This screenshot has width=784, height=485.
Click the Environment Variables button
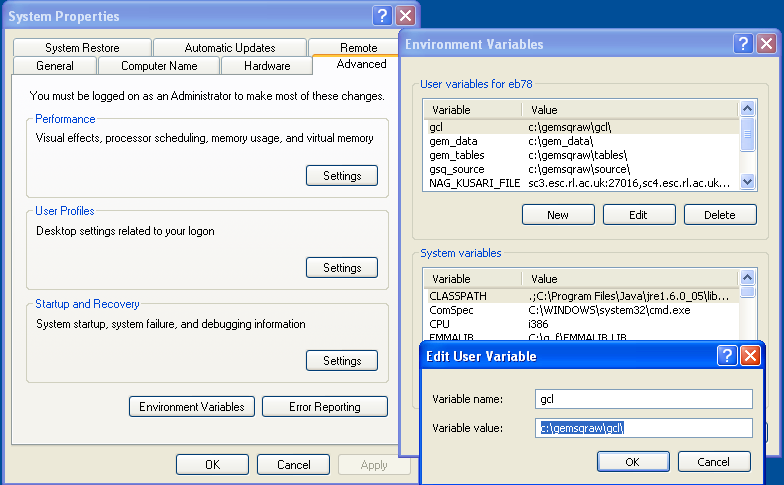coord(192,407)
